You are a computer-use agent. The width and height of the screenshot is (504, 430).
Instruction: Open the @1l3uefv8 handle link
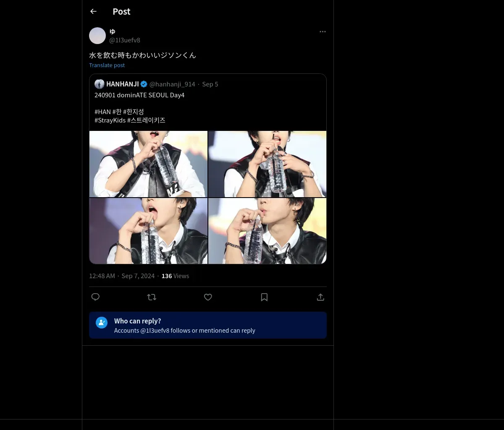tap(125, 40)
